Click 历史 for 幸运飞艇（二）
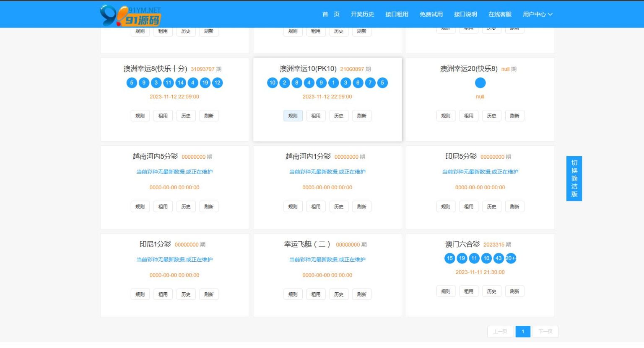The width and height of the screenshot is (644, 348). 339,294
